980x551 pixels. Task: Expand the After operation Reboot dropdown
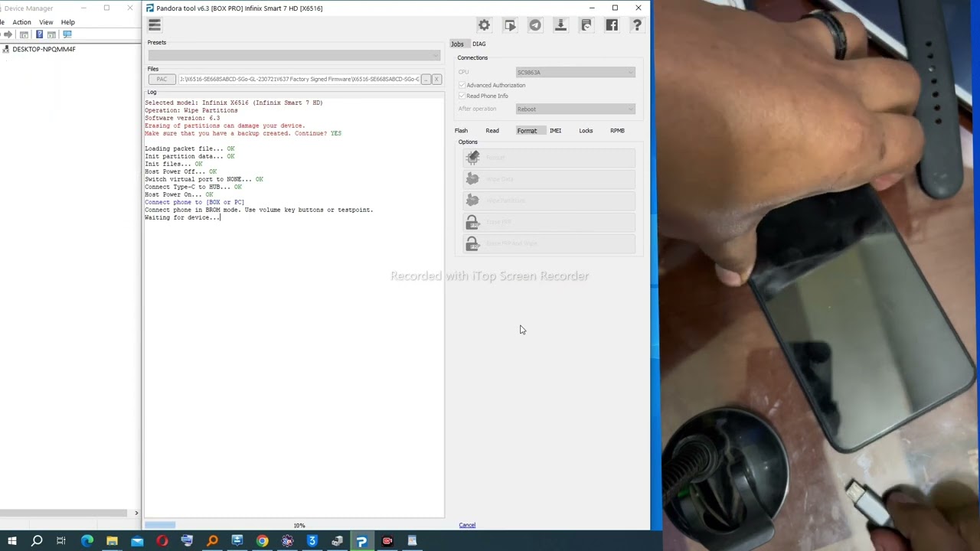pos(576,109)
